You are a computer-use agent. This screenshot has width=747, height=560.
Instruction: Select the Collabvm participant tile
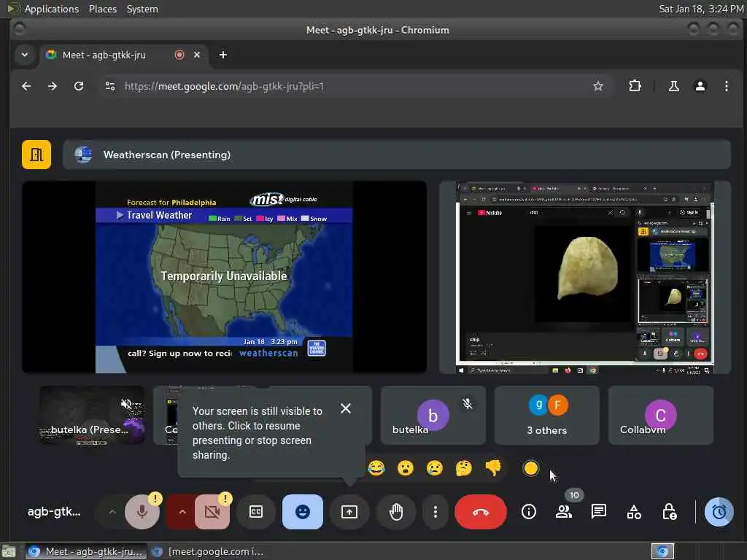(661, 415)
